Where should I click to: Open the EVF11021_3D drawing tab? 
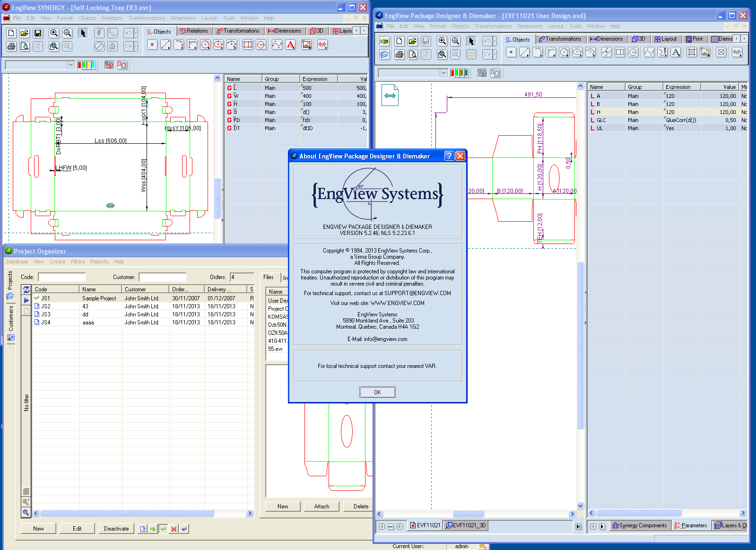coord(466,525)
